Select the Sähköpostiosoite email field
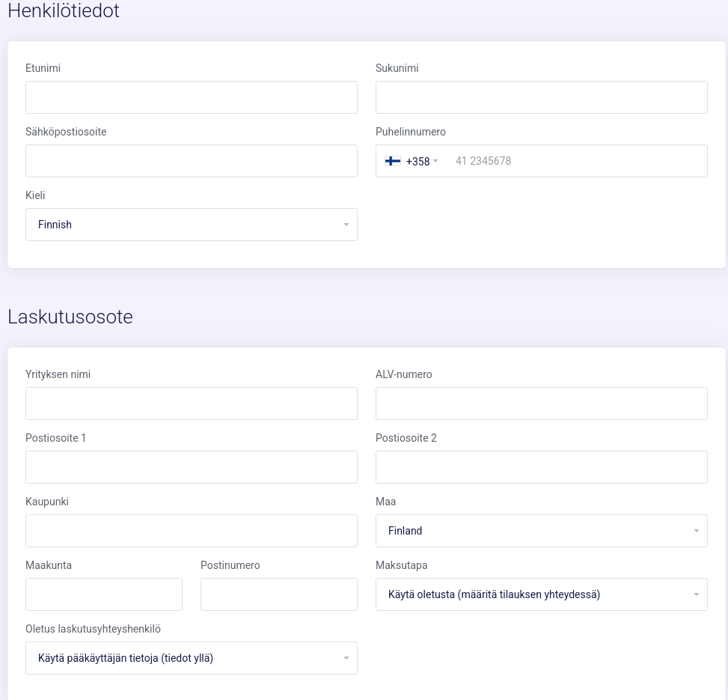The height and width of the screenshot is (700, 728). pyautogui.click(x=192, y=161)
